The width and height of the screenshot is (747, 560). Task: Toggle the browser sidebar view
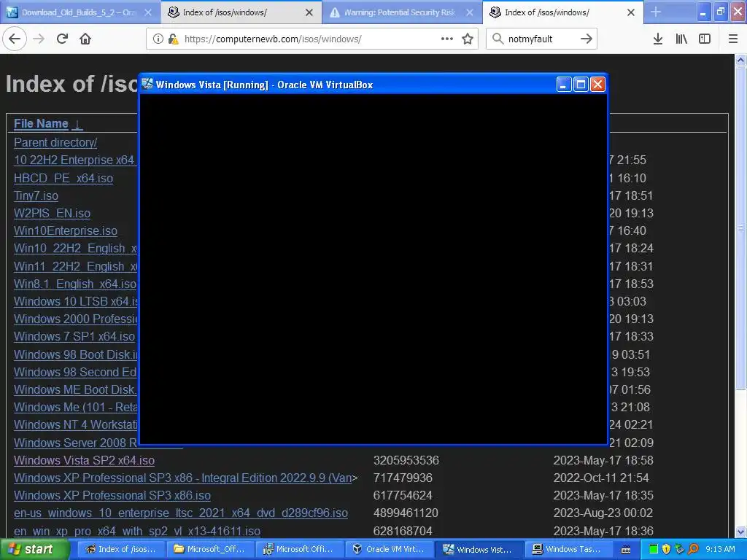[705, 39]
